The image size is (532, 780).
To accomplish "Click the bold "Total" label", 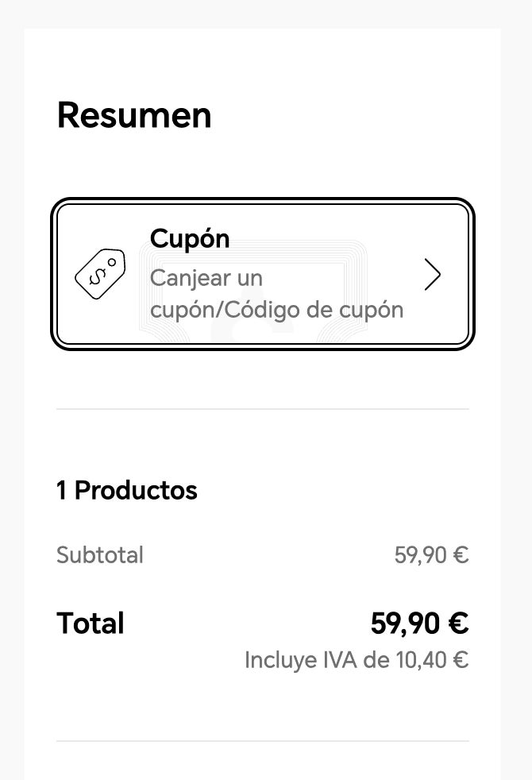I will [91, 624].
